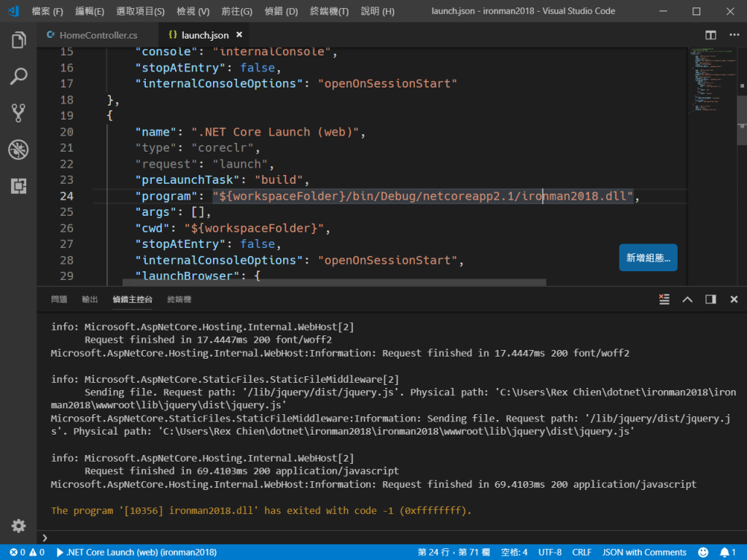Screen dimensions: 747x560
Task: Open the Extensions view
Action: 18,186
